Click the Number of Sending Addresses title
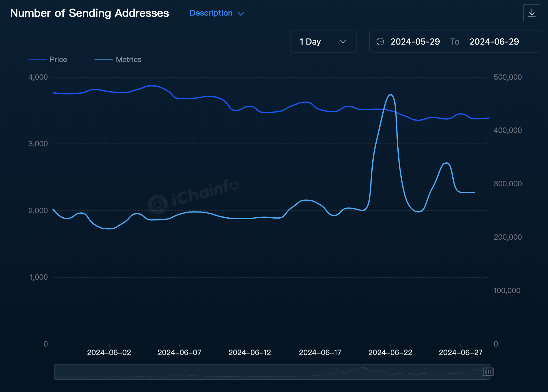 pos(90,13)
